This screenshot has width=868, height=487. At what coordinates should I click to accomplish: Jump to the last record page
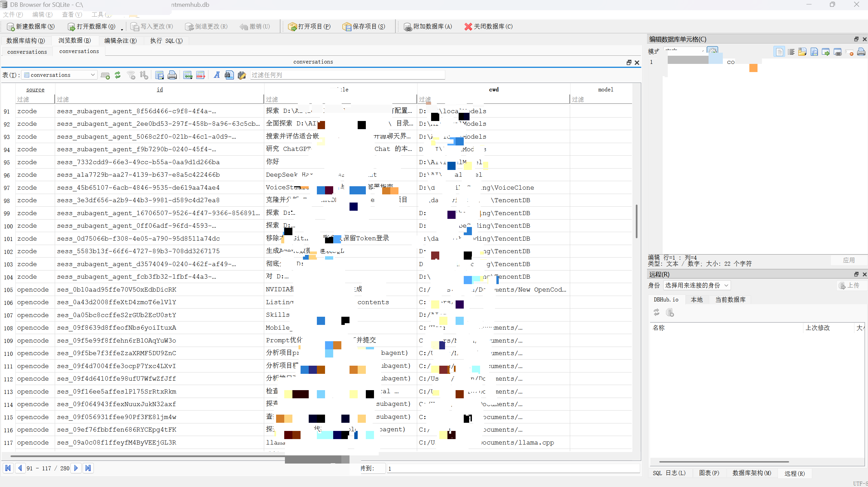88,468
